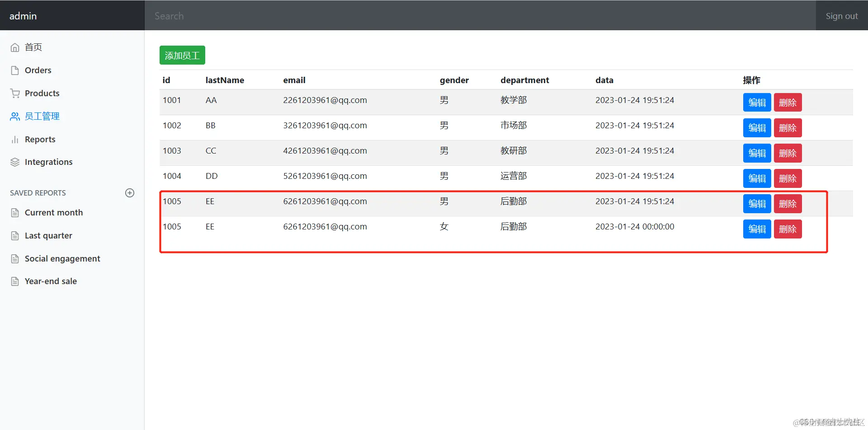Click department cell 运营部

tap(514, 176)
